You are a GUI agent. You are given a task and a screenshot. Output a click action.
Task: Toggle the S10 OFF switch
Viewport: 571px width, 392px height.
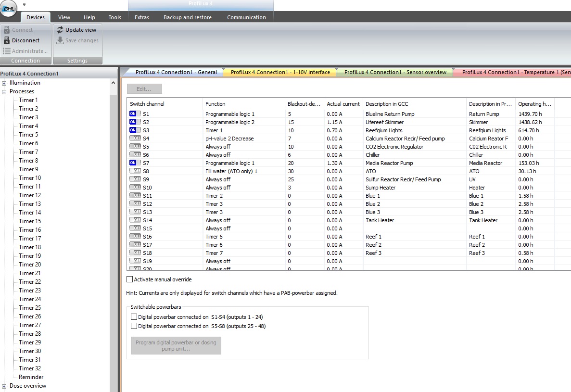coord(135,187)
